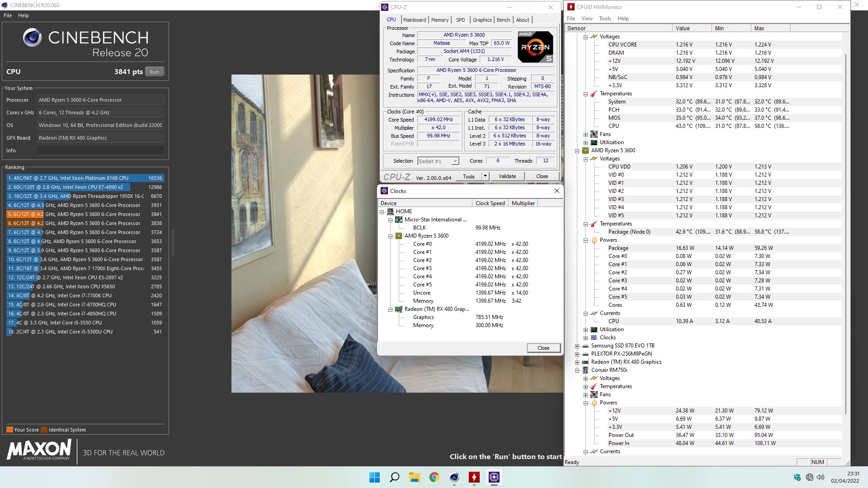Screen dimensions: 868x488
Task: Click HOME computer icon in Clocks window
Action: coord(390,211)
